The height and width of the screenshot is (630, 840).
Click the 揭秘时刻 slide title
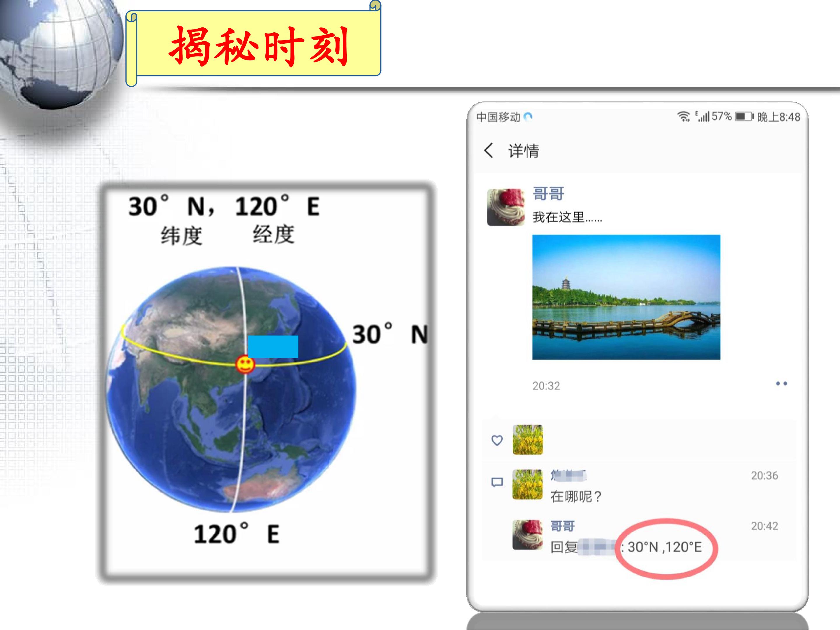(259, 46)
